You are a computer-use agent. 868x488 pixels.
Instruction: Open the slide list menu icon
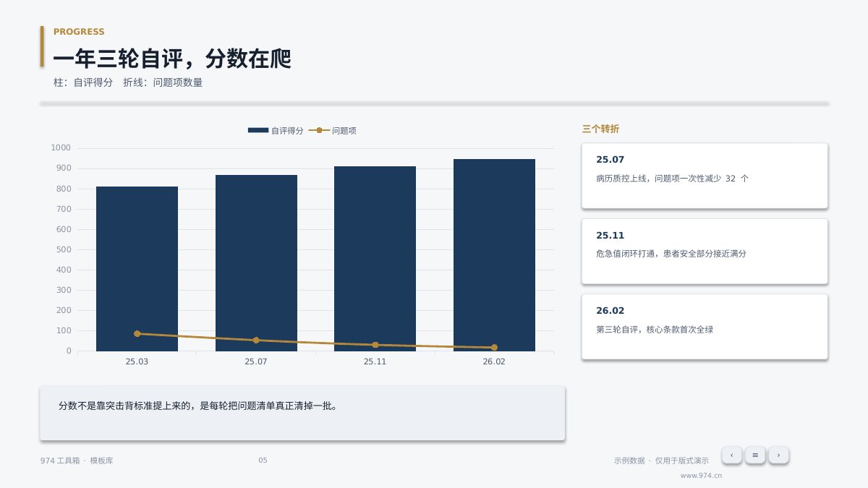click(x=755, y=455)
